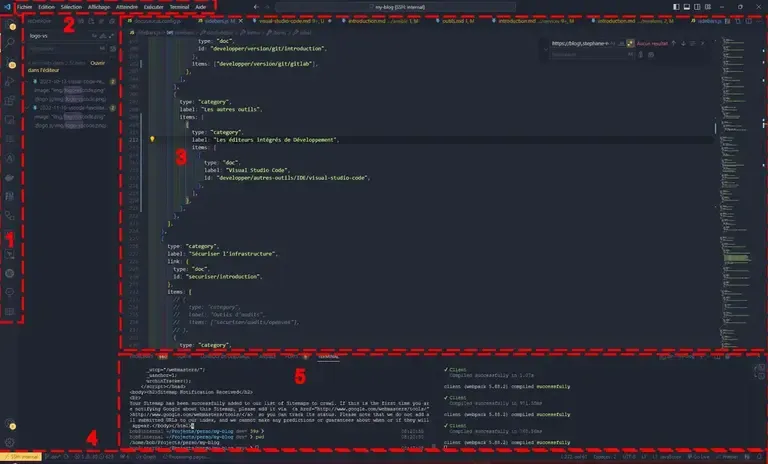Open the Sélection menu
Image resolution: width=768 pixels, height=464 pixels.
pos(71,7)
